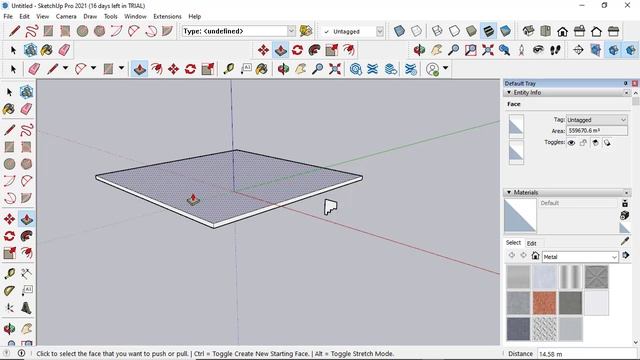Select the Make Component tool in second toolbar row
This screenshot has height=360, width=640.
pyautogui.click(x=30, y=50)
